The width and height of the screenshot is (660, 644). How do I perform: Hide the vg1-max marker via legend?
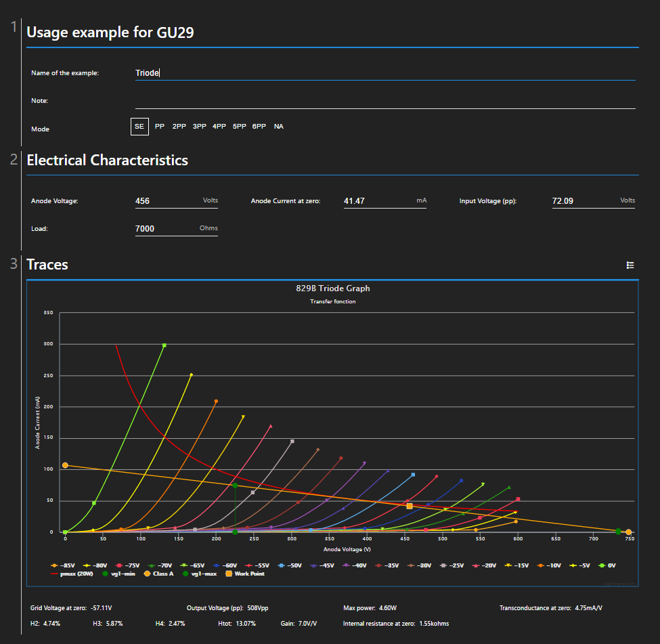point(200,574)
